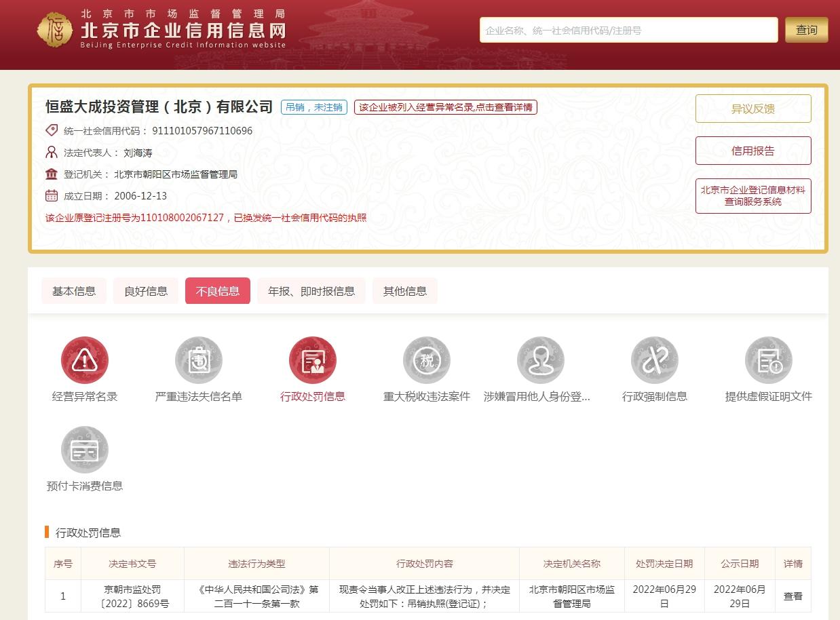Image resolution: width=840 pixels, height=620 pixels.
Task: Click the 处罚决定日期 column header
Action: (x=664, y=564)
